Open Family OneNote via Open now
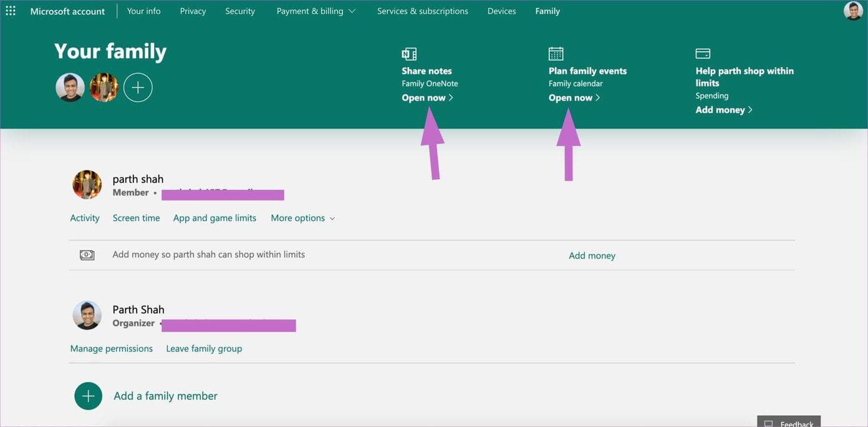 (427, 97)
